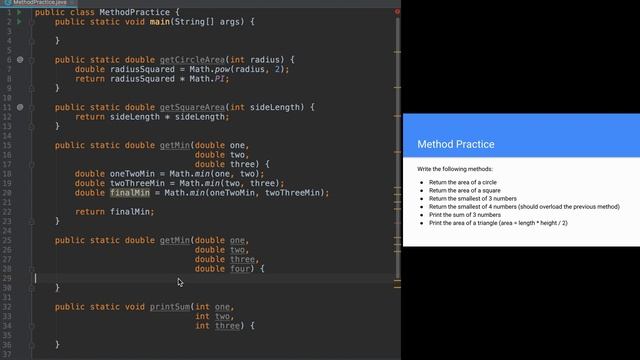Click the 'MethodPractice' class name on line 1
Screen dimensions: 640x360
click(x=135, y=12)
